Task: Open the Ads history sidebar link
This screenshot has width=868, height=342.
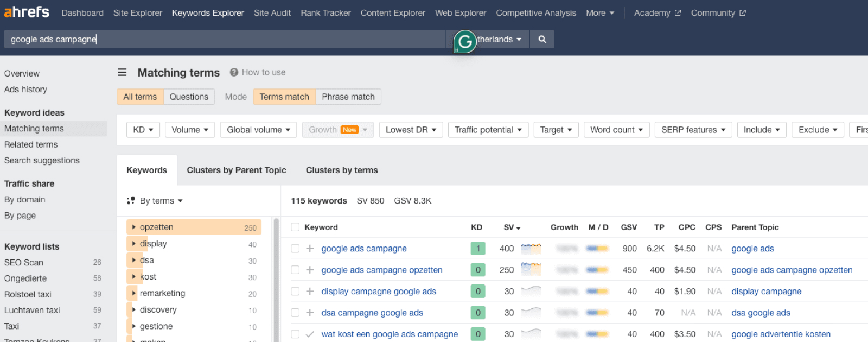Action: pyautogui.click(x=25, y=89)
